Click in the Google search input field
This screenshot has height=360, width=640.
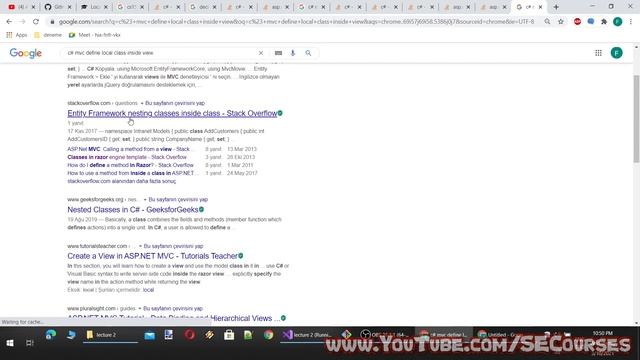[x=161, y=53]
